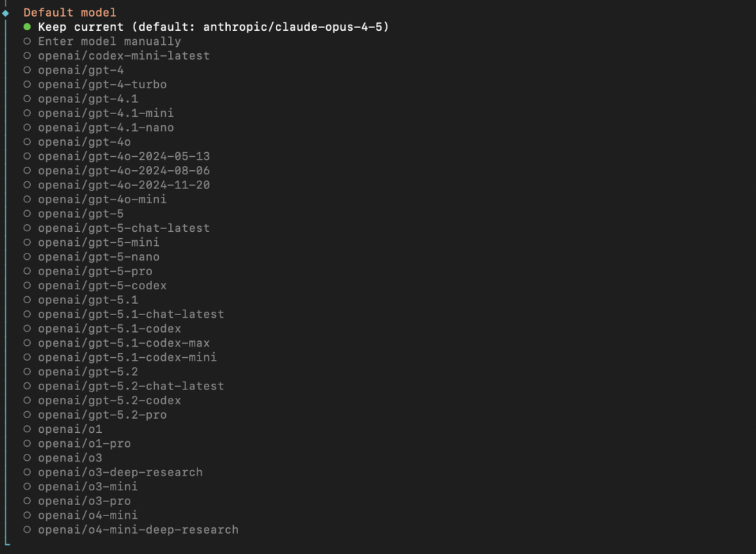Select openai/o3-deep-research model
The image size is (756, 554).
click(120, 472)
